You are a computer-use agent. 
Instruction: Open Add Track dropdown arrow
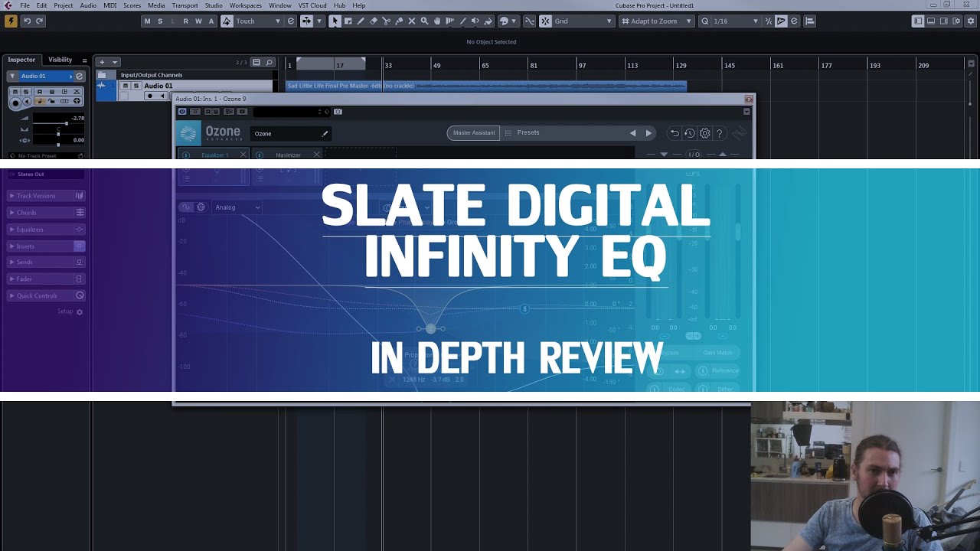click(115, 62)
